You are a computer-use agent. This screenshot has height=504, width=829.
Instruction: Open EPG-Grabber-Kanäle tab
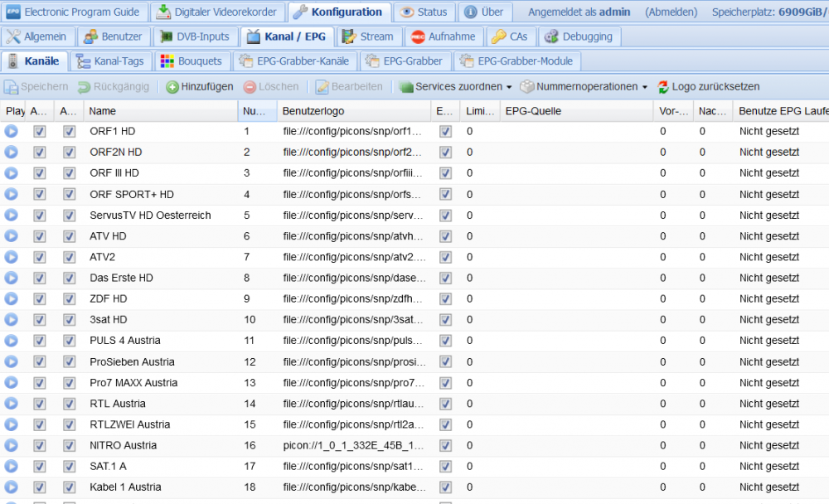294,61
